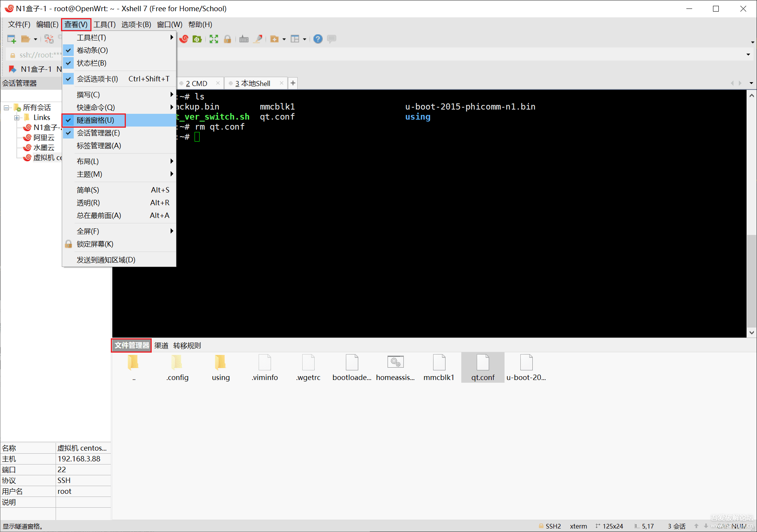This screenshot has height=532, width=757.
Task: Select the .viminfo file icon
Action: click(x=265, y=368)
